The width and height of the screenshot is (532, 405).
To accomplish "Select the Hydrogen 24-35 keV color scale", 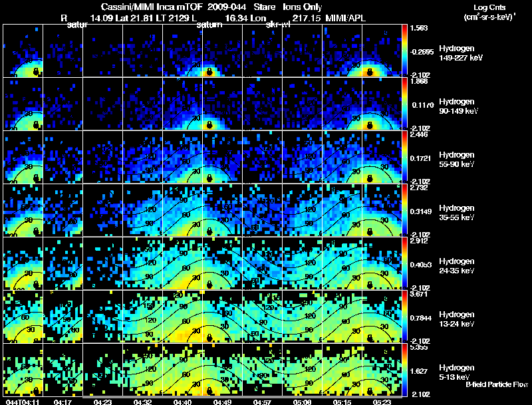I will tap(404, 263).
